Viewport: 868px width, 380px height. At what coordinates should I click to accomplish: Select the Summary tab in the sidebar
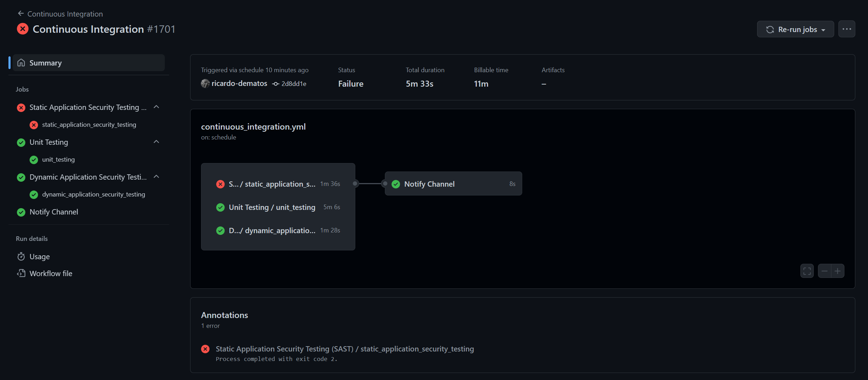click(x=45, y=62)
